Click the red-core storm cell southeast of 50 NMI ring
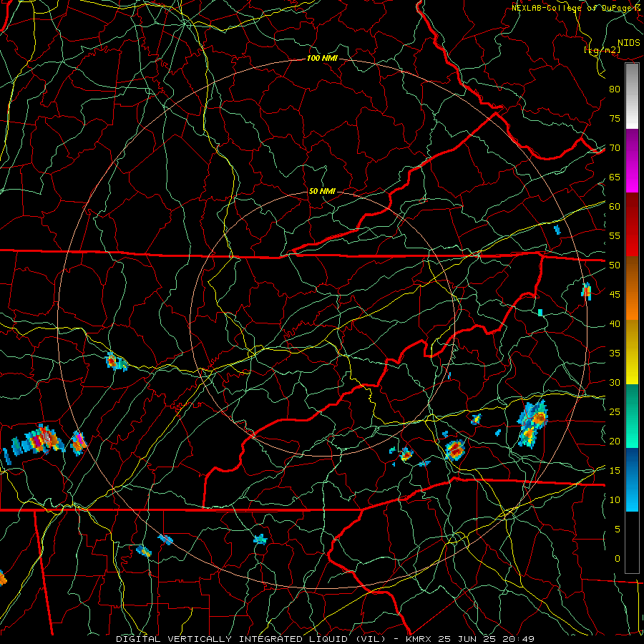Viewport: 644px width, 644px height. 455,450
